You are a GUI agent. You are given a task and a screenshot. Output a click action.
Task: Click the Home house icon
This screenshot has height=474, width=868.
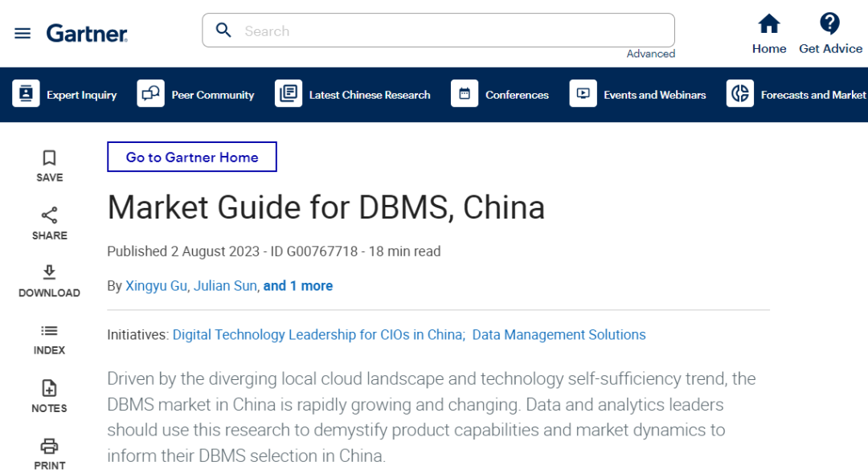(768, 24)
